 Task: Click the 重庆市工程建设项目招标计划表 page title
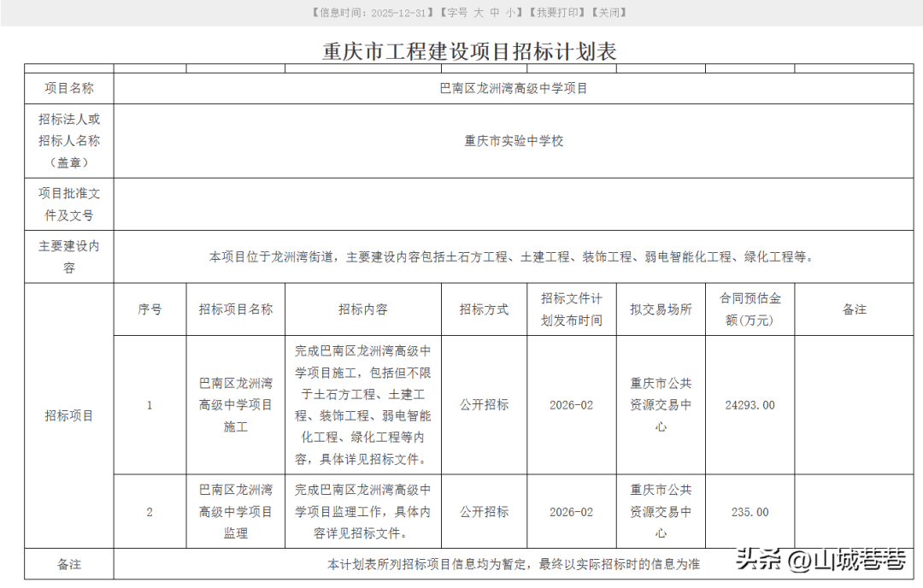469,51
